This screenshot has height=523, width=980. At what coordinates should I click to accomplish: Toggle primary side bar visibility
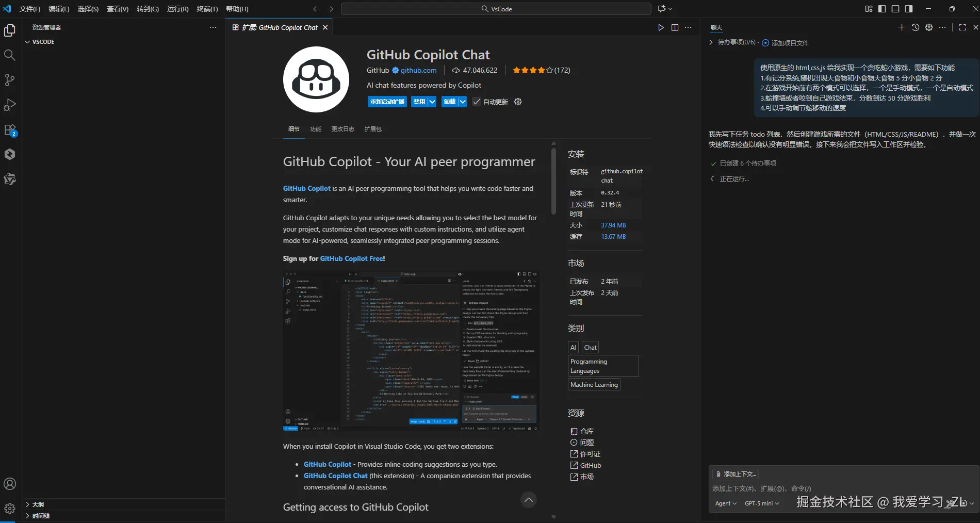click(x=882, y=9)
